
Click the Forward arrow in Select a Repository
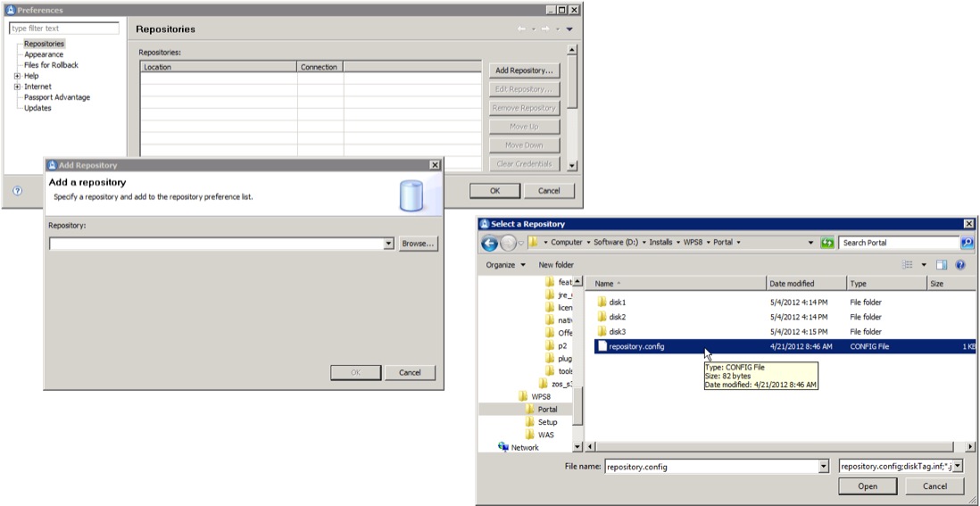tap(508, 243)
